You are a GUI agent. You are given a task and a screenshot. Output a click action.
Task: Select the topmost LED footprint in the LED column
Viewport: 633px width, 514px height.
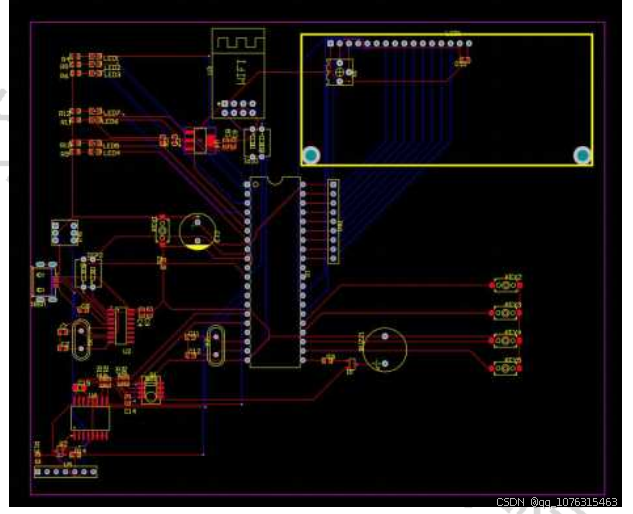click(95, 57)
